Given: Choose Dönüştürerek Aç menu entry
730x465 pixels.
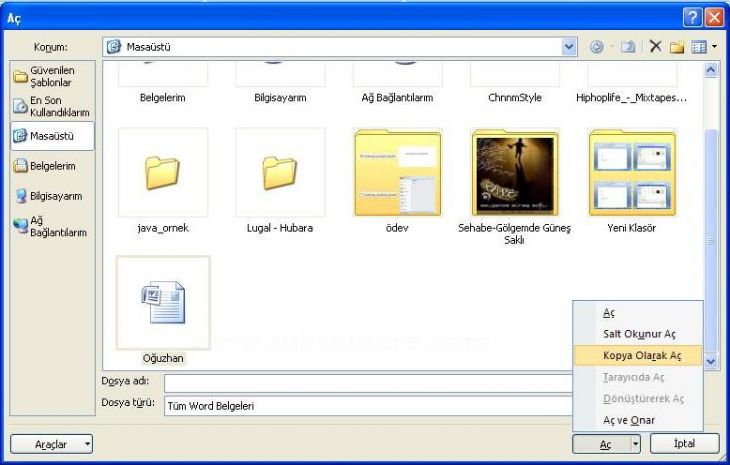Looking at the screenshot, I should [x=637, y=398].
